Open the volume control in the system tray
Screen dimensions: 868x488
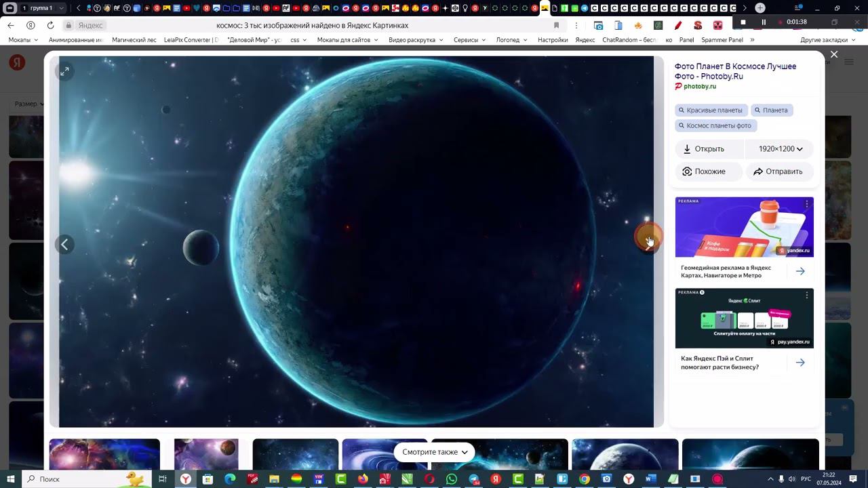(792, 479)
